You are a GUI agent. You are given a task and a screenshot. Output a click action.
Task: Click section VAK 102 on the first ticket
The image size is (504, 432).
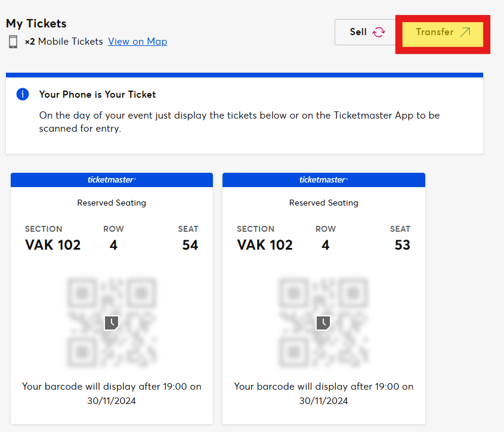(52, 245)
